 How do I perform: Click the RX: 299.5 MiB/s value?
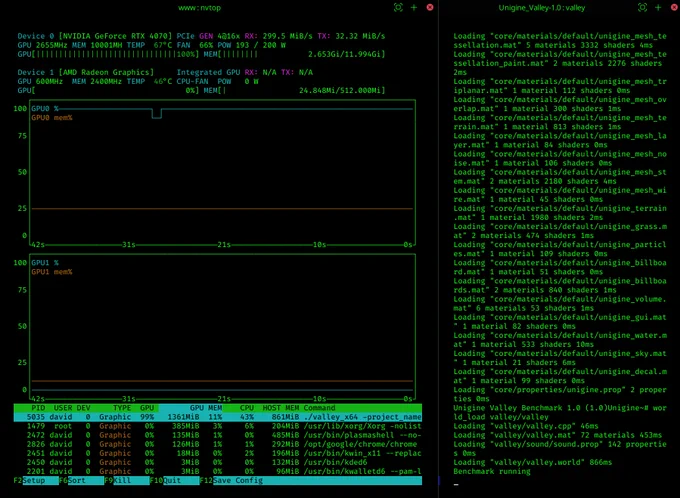278,36
